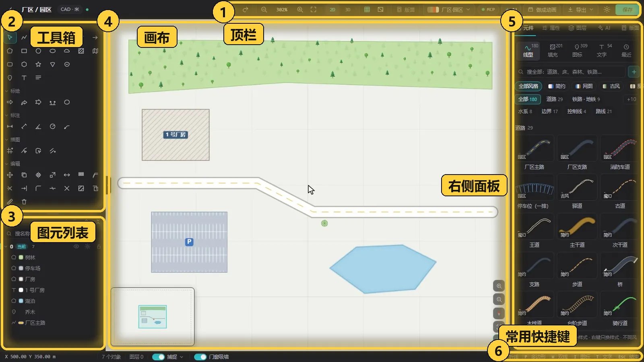The height and width of the screenshot is (362, 644).
Task: Open the 填充 fill category tab
Action: (x=553, y=50)
